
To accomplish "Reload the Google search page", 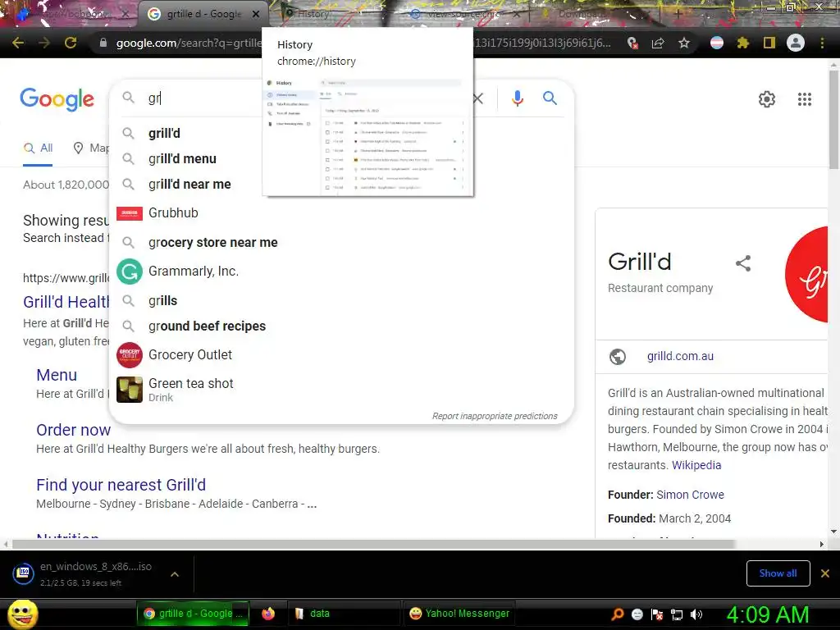I will tap(71, 43).
